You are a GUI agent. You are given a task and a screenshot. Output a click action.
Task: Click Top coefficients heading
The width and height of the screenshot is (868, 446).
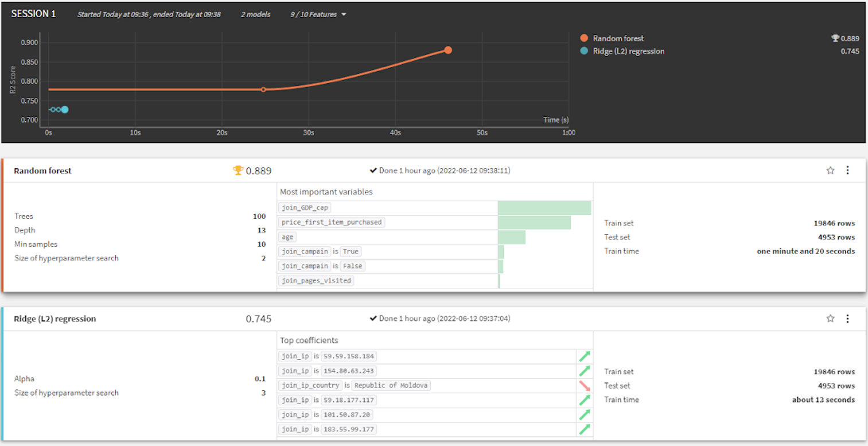tap(309, 341)
